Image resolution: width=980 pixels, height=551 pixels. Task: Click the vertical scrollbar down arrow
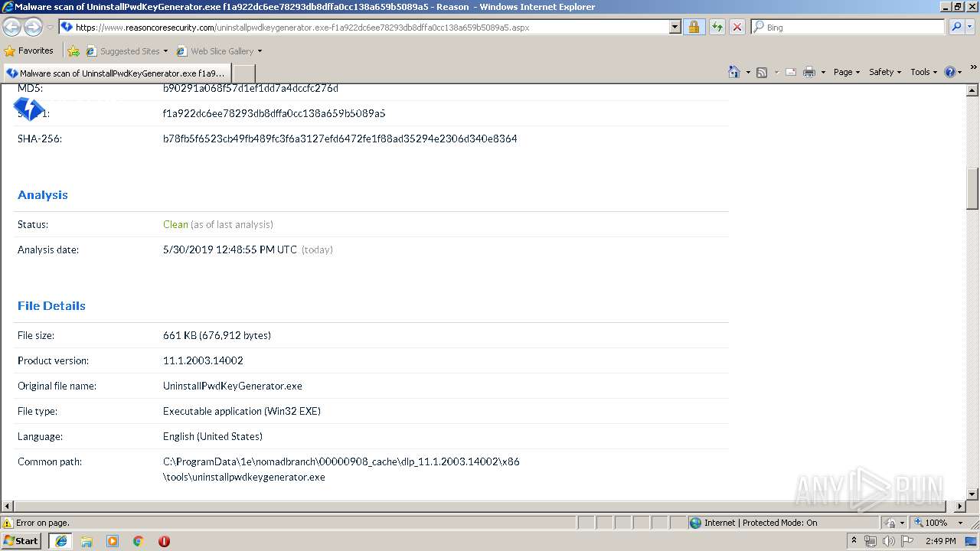(x=972, y=494)
